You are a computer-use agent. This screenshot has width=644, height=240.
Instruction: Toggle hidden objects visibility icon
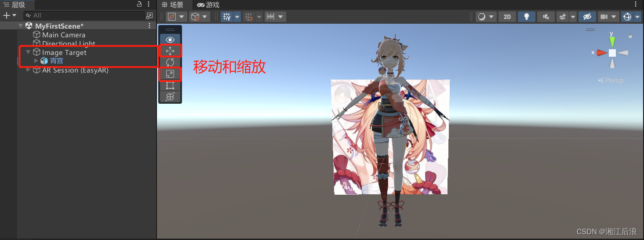(587, 17)
